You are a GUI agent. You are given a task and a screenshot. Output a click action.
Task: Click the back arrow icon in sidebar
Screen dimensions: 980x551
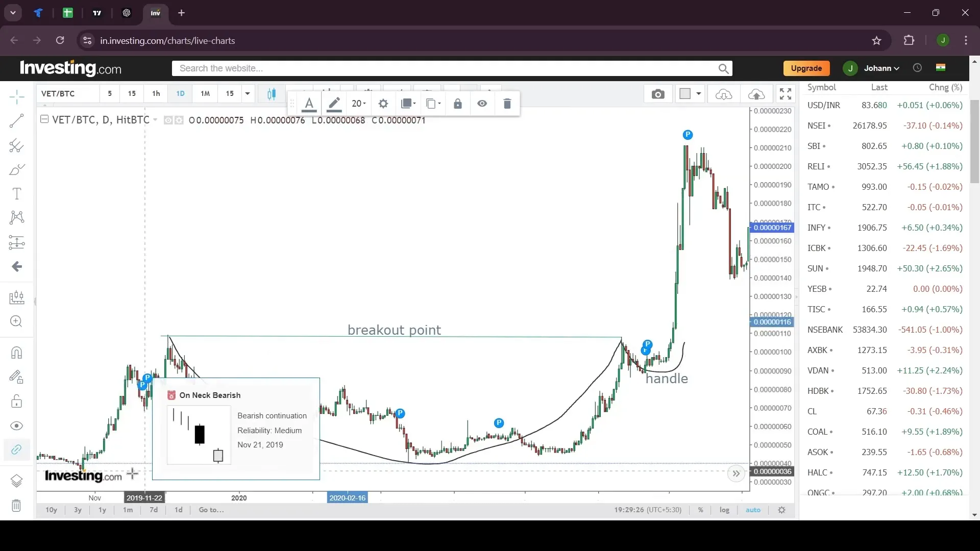click(16, 267)
